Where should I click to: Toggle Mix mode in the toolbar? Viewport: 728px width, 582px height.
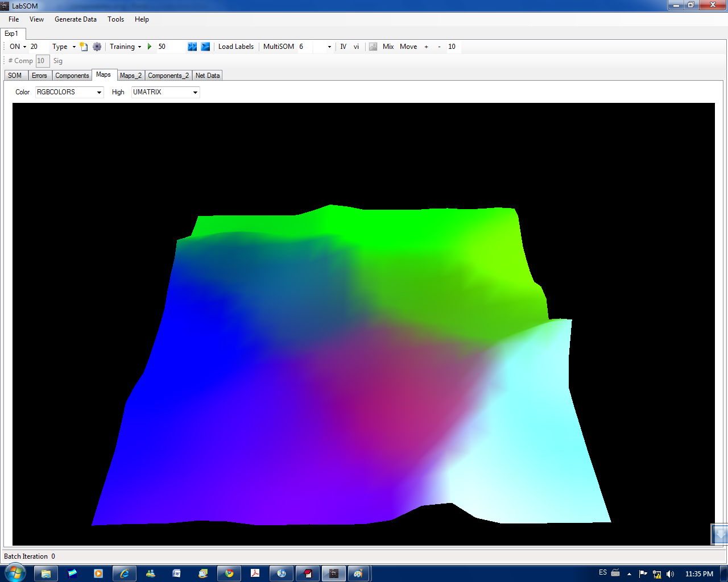388,47
